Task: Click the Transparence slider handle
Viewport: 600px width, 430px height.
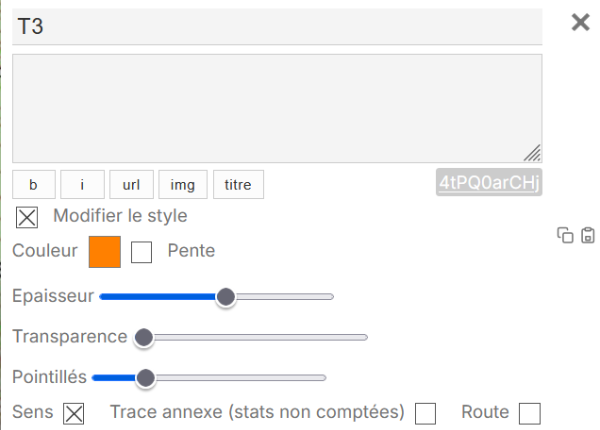Action: (144, 338)
